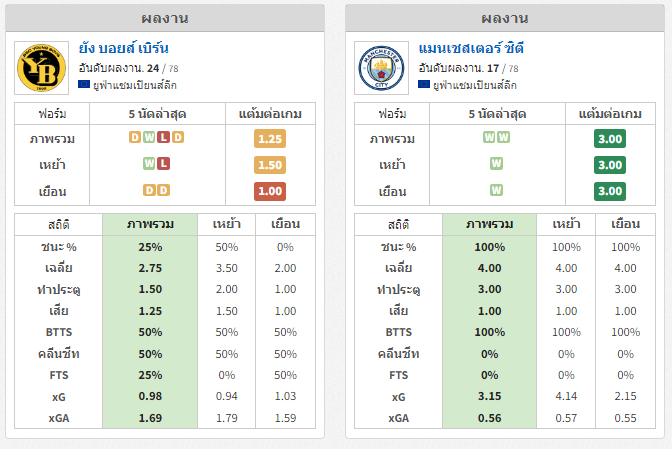Click the ผลงาน header of Manchester City panel

pos(505,18)
